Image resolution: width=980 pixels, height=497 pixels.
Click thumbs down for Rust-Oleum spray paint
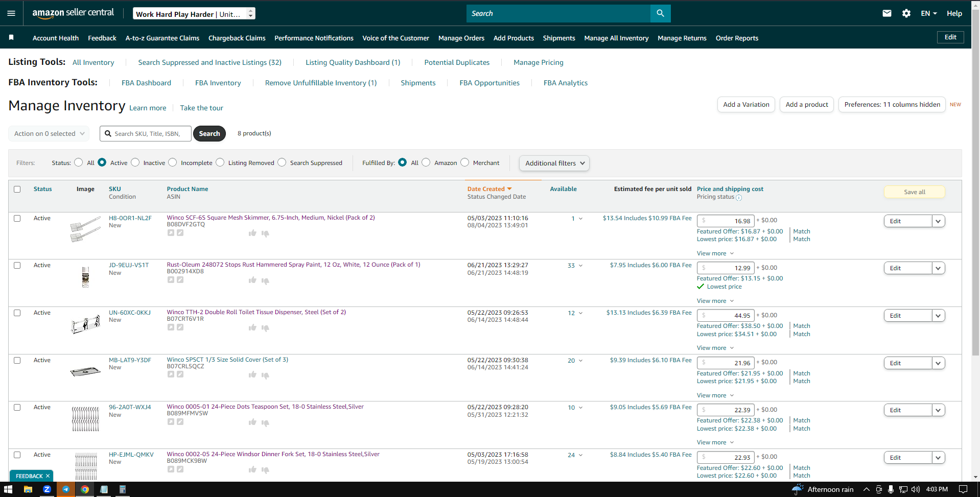[265, 280]
